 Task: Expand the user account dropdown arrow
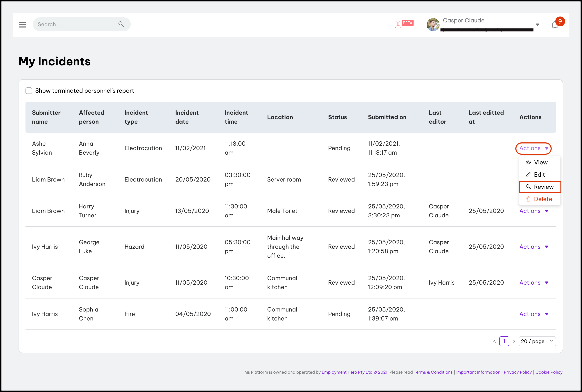pyautogui.click(x=538, y=25)
